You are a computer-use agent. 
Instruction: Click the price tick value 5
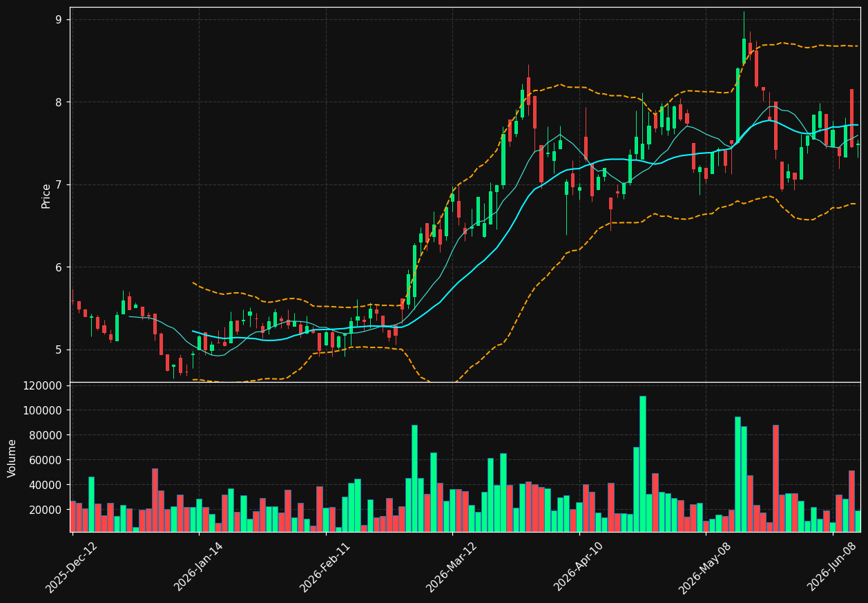click(x=59, y=350)
